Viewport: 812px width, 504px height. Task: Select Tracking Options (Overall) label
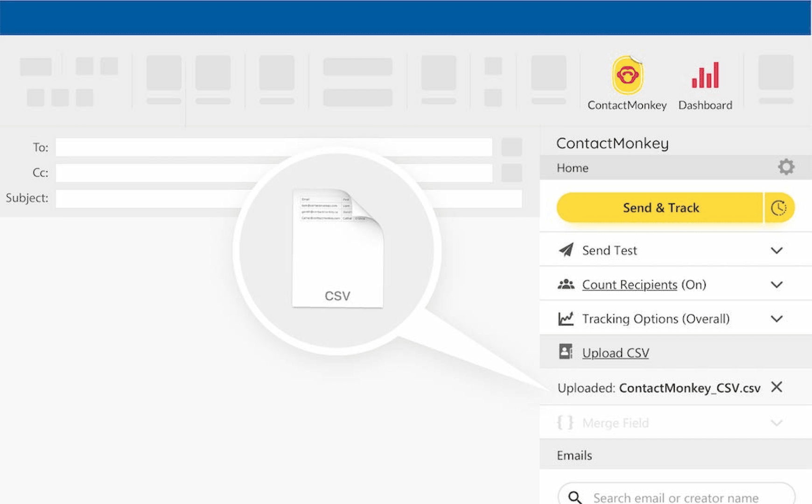coord(656,319)
